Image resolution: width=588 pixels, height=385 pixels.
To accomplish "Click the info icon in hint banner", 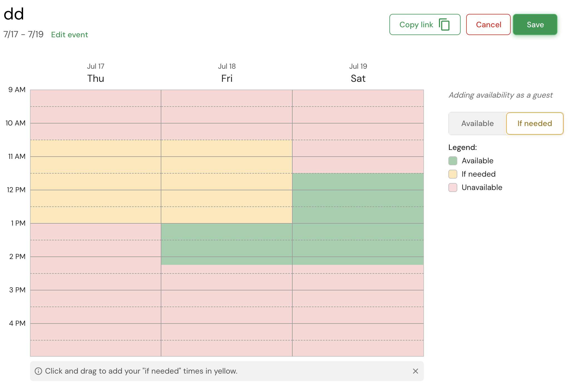I will [x=38, y=371].
